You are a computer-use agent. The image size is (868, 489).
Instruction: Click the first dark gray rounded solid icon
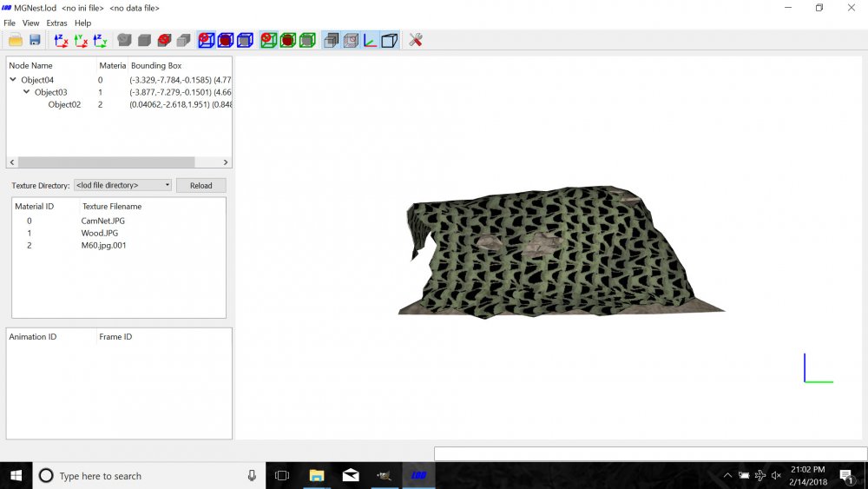tap(124, 40)
